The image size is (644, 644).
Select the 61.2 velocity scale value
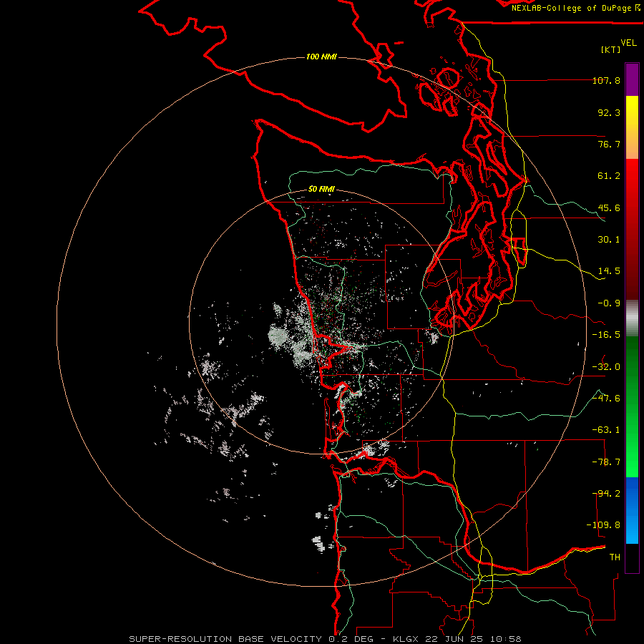point(609,176)
